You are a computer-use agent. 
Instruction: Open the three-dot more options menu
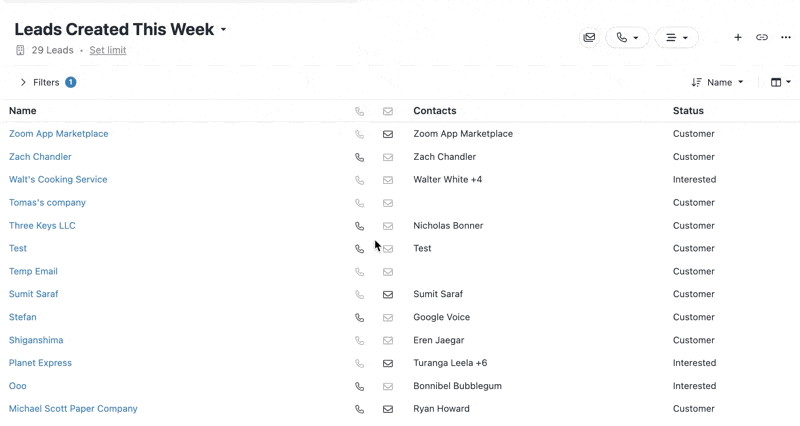(786, 37)
